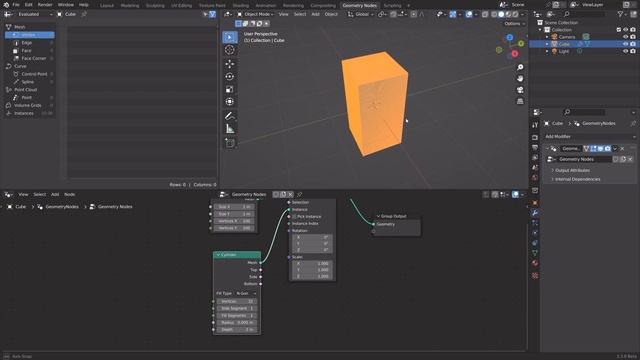This screenshot has width=640, height=360.
Task: Select the Measure tool
Action: (x=230, y=129)
